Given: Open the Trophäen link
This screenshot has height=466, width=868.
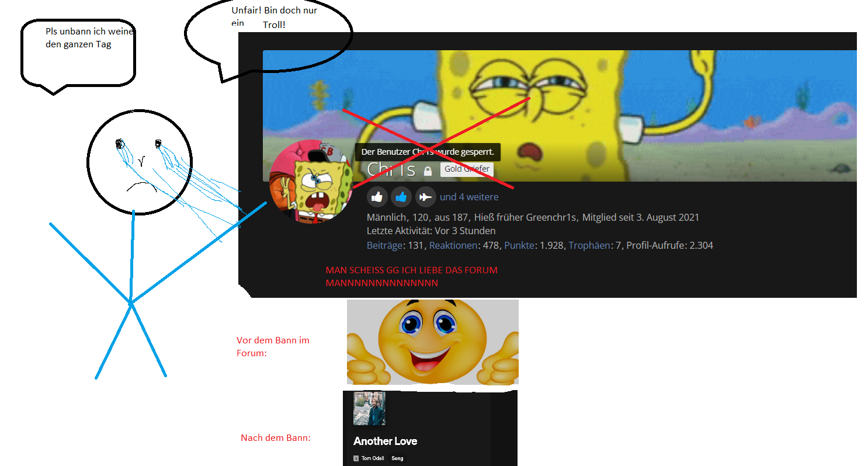Looking at the screenshot, I should (590, 245).
